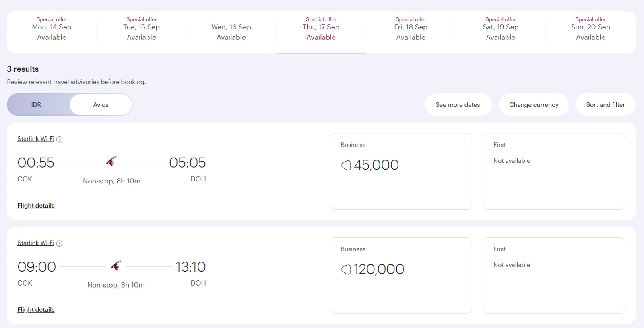Click Avios symbol next to 120,000
The width and height of the screenshot is (644, 328).
click(346, 270)
